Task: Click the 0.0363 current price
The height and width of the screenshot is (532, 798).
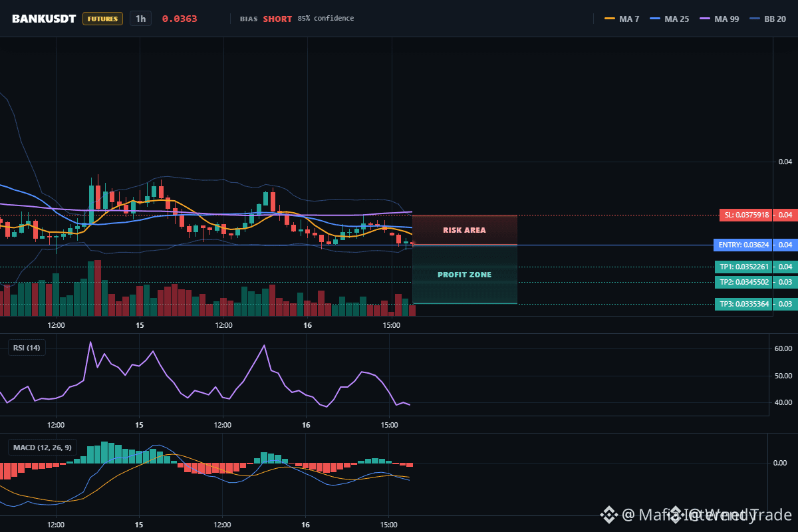Action: click(180, 19)
